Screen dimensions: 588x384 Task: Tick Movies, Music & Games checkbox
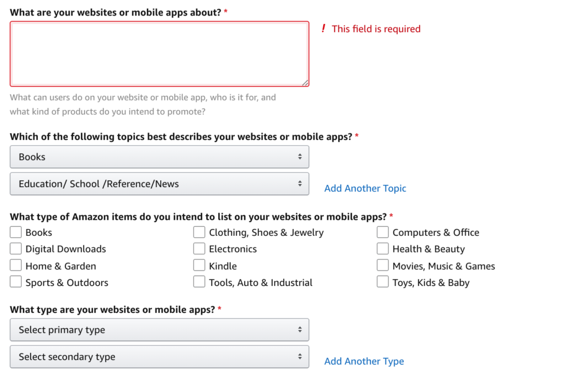[383, 266]
